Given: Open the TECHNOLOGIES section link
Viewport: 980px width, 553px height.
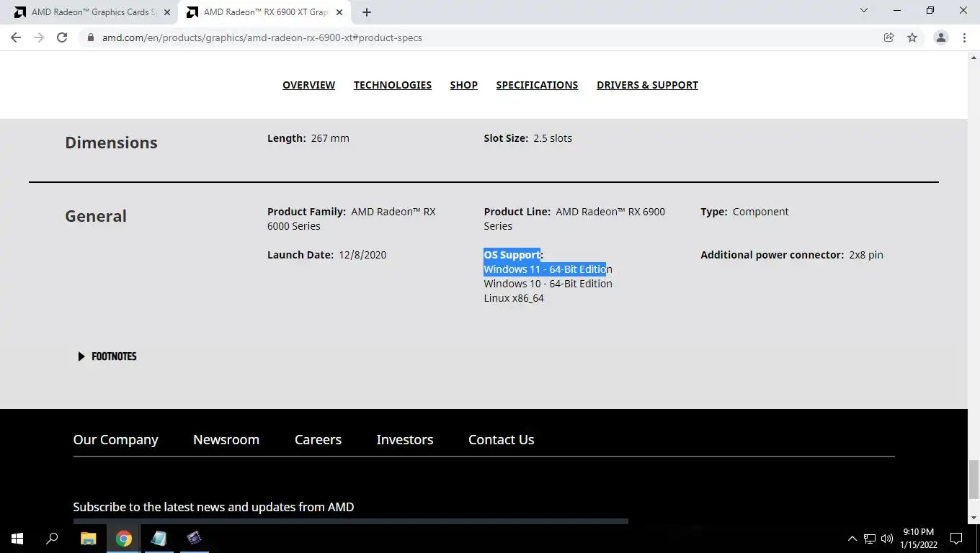Looking at the screenshot, I should (x=393, y=85).
